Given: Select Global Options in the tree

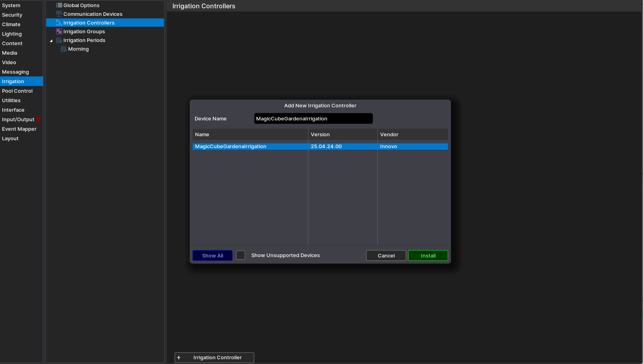Looking at the screenshot, I should (x=105, y=5).
